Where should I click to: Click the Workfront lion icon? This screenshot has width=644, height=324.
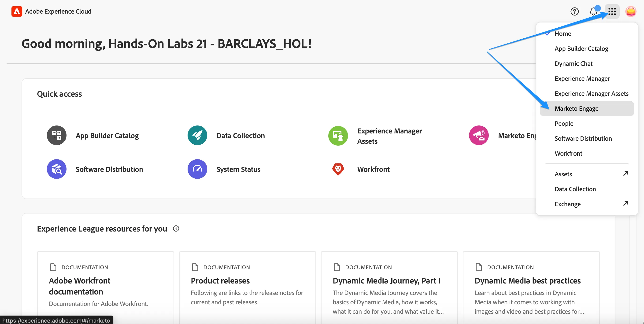point(338,169)
